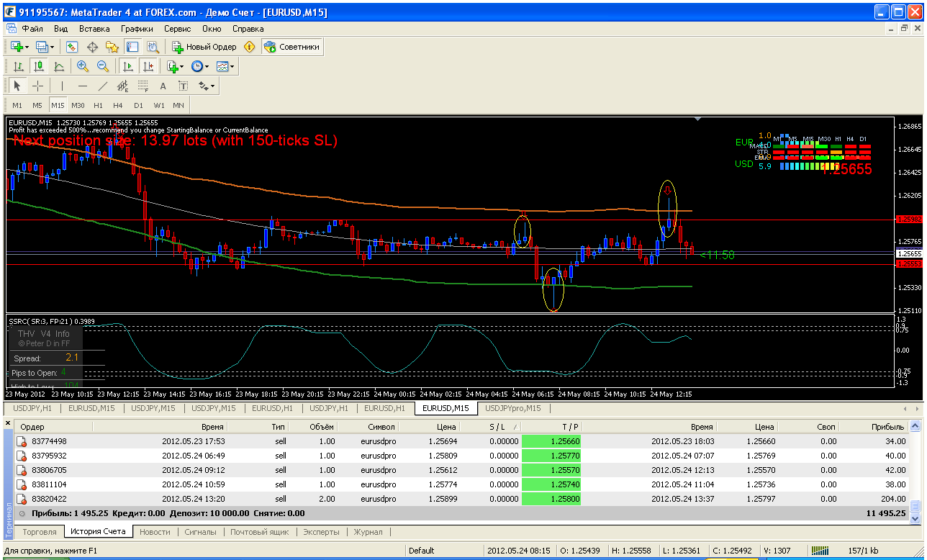Open the chart templates dropdown
This screenshot has width=927, height=560.
click(x=225, y=66)
